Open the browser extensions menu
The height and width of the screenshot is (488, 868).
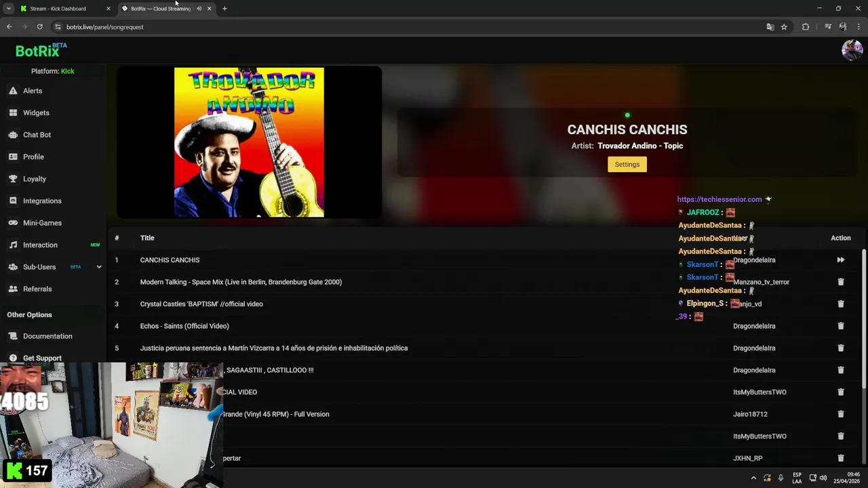click(x=806, y=27)
